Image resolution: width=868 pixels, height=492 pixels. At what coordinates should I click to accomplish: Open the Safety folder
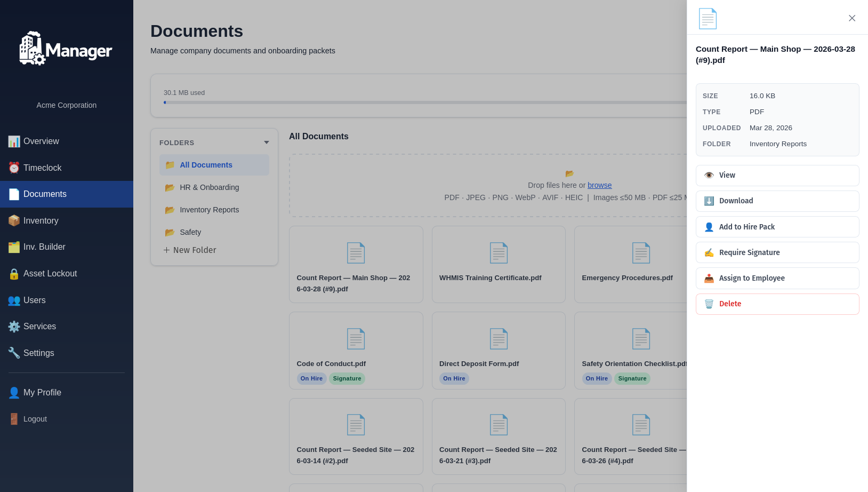coord(190,233)
